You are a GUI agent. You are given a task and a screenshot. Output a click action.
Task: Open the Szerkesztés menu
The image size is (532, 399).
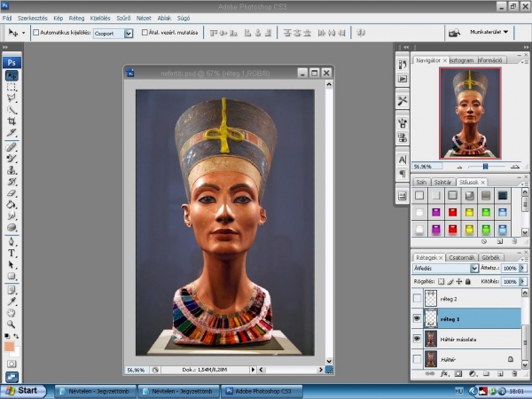click(33, 18)
